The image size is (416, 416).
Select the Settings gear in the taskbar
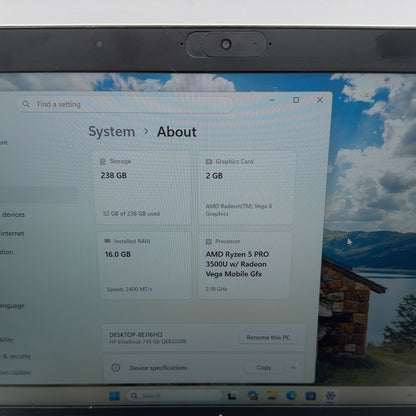click(330, 396)
